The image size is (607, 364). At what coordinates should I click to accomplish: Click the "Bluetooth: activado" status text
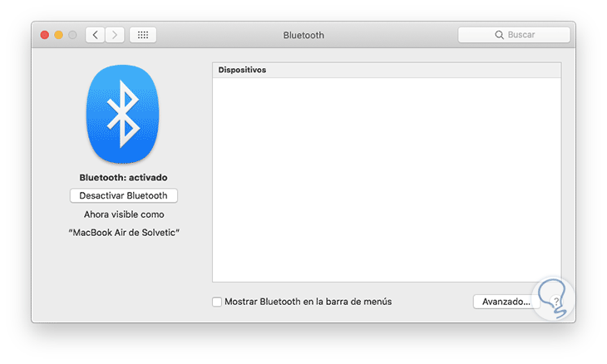coord(124,178)
